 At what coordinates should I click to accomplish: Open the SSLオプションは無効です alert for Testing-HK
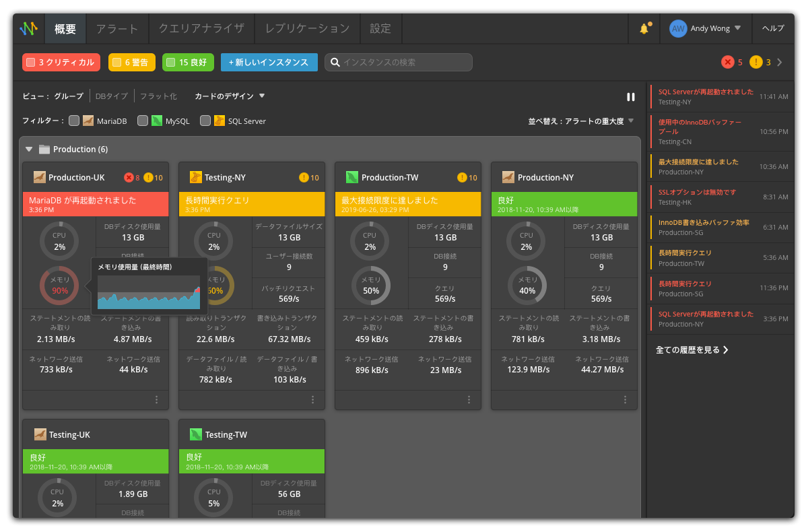pos(719,197)
